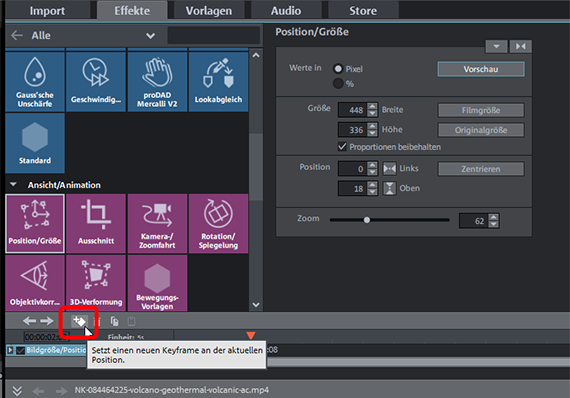570x398 pixels.
Task: Select the Gauss'sche Unschärfe effect
Action: 35,81
